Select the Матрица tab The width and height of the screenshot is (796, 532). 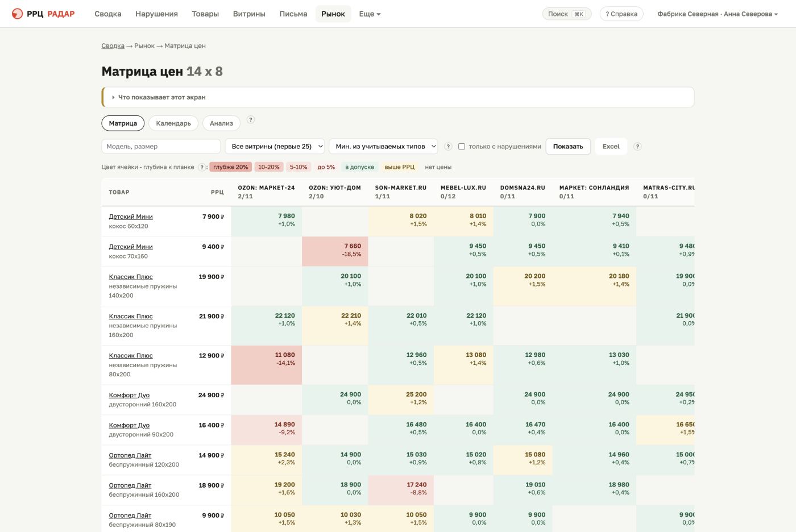pyautogui.click(x=123, y=123)
